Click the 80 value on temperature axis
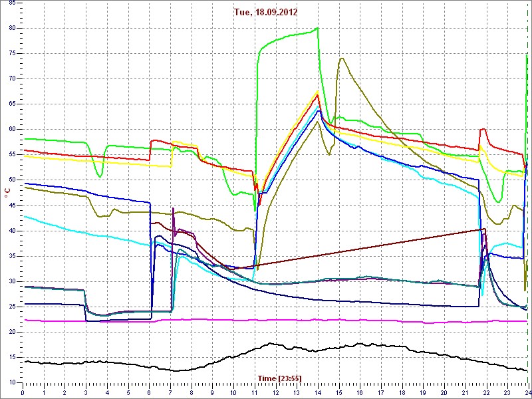 (x=12, y=29)
